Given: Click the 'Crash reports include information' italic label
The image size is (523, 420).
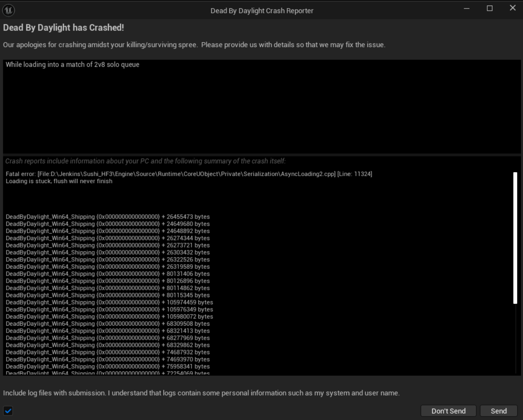Looking at the screenshot, I should (145, 161).
